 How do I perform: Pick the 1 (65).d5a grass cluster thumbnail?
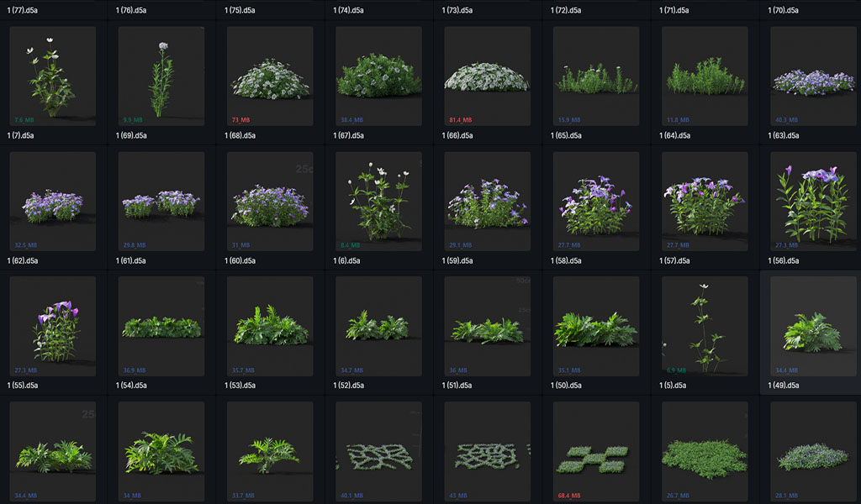(x=595, y=76)
